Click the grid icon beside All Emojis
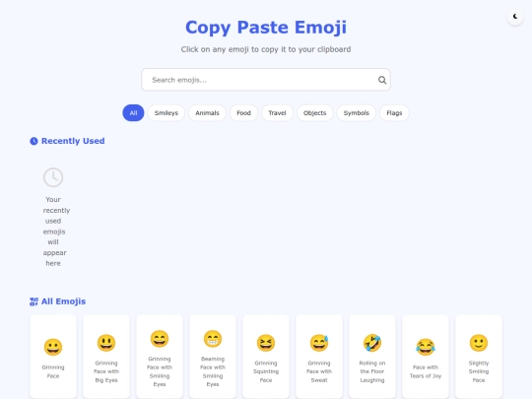Screen dimensions: 532x399 pos(33,301)
